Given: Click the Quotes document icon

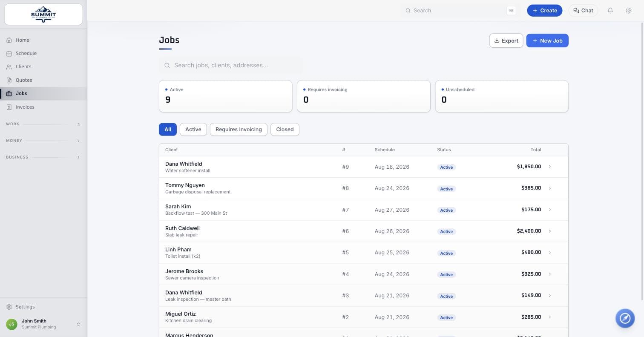Looking at the screenshot, I should pyautogui.click(x=9, y=80).
